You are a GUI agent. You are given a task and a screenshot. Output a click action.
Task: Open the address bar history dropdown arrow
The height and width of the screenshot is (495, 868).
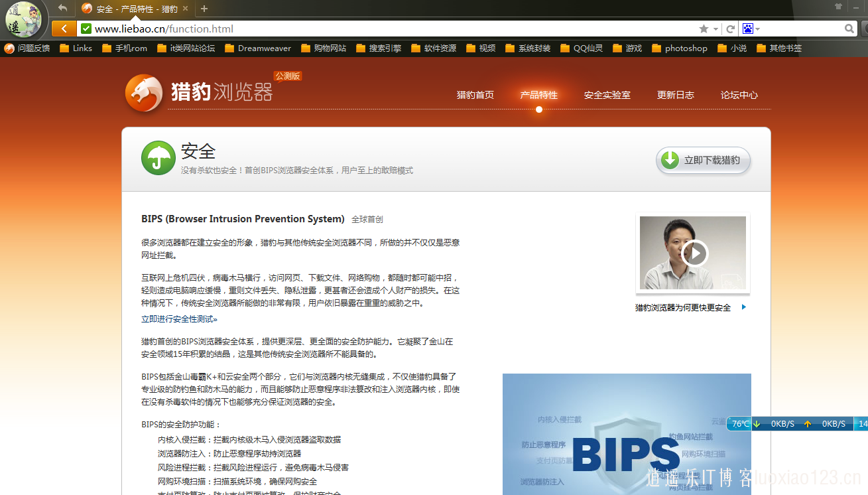(716, 29)
